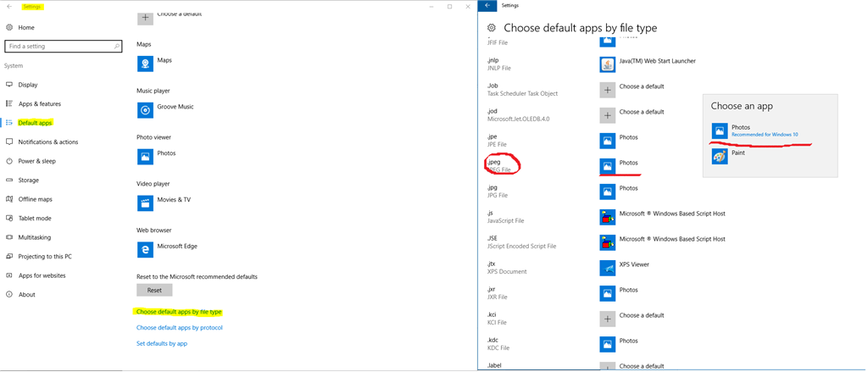Click the Microsoft Edge web browser icon
Viewport: 868px width, 372px height.
[145, 250]
